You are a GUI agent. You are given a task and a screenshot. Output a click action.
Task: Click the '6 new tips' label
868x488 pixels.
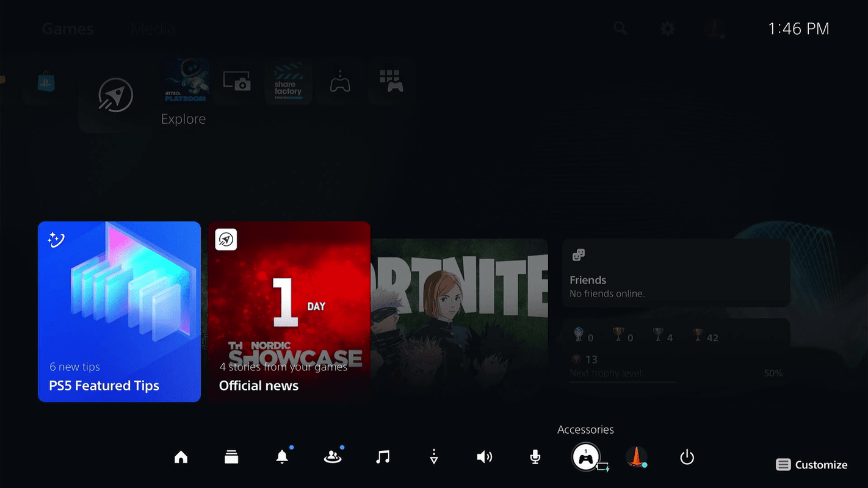[x=74, y=367]
